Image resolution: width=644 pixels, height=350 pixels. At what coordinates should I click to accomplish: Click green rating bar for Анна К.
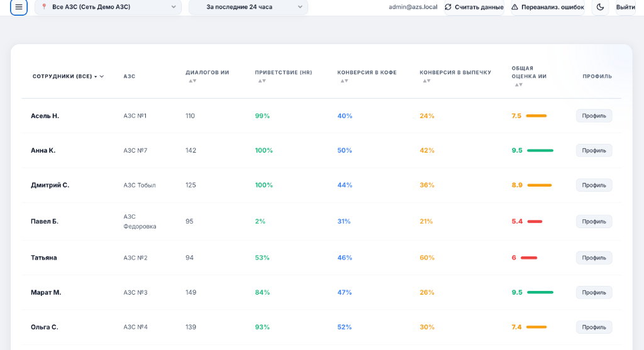(540, 151)
